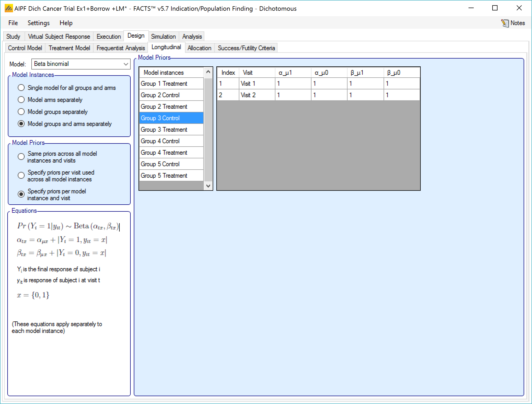The height and width of the screenshot is (404, 532).
Task: Open the Model dropdown (Beta binomial)
Action: pyautogui.click(x=81, y=64)
